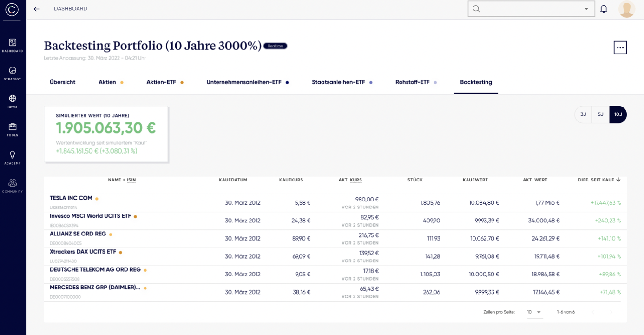Expand the search field dropdown arrow

(586, 9)
